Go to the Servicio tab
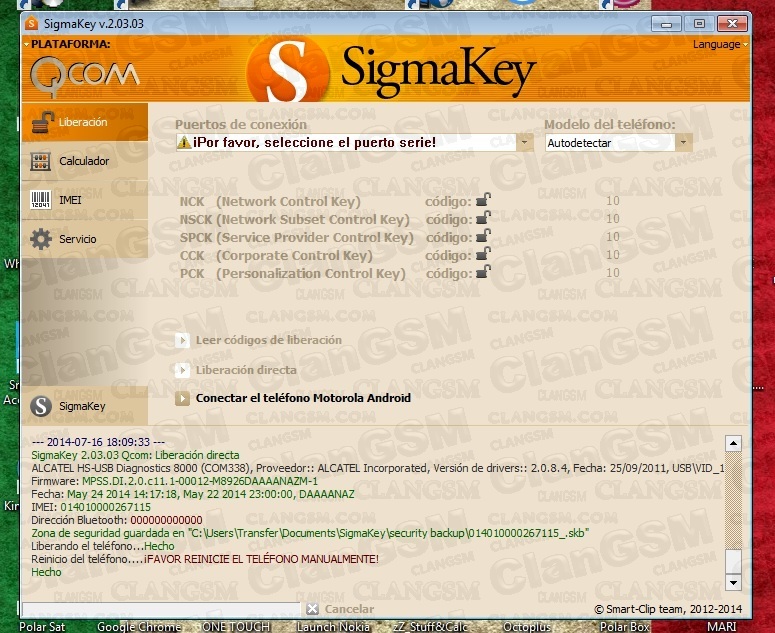The image size is (775, 633). pos(85,239)
